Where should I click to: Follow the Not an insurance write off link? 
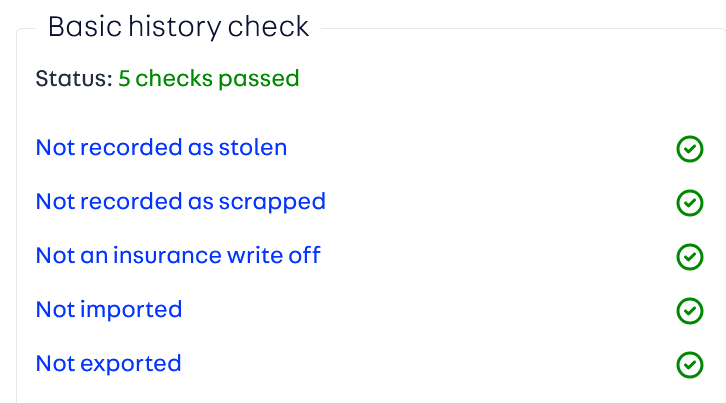[178, 256]
